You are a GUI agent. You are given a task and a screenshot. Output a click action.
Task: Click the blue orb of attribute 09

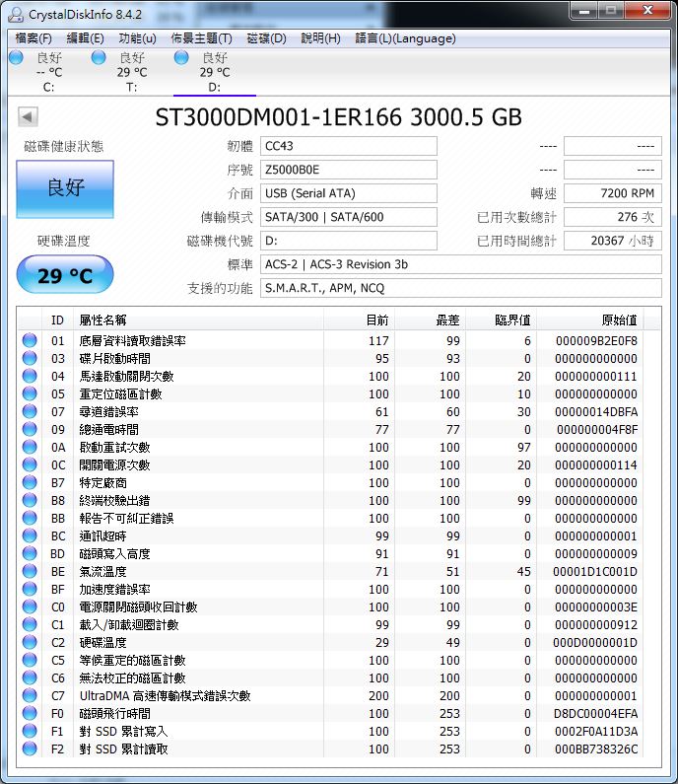[x=30, y=430]
